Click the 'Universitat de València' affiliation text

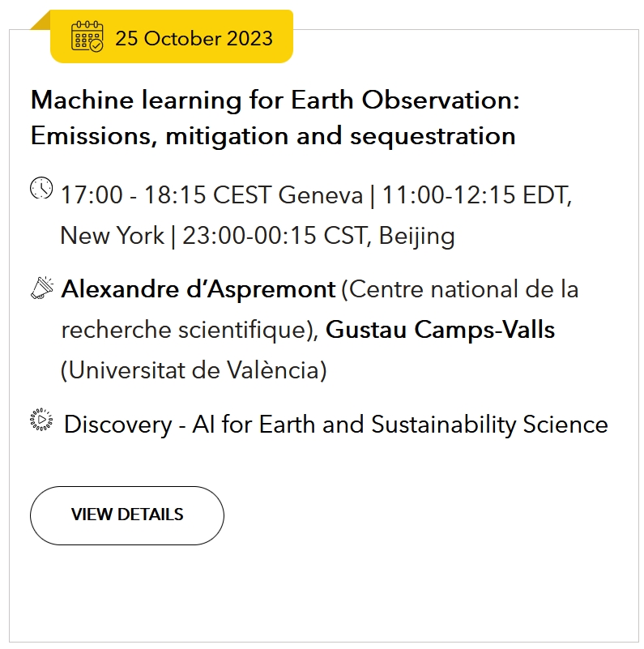coord(194,370)
